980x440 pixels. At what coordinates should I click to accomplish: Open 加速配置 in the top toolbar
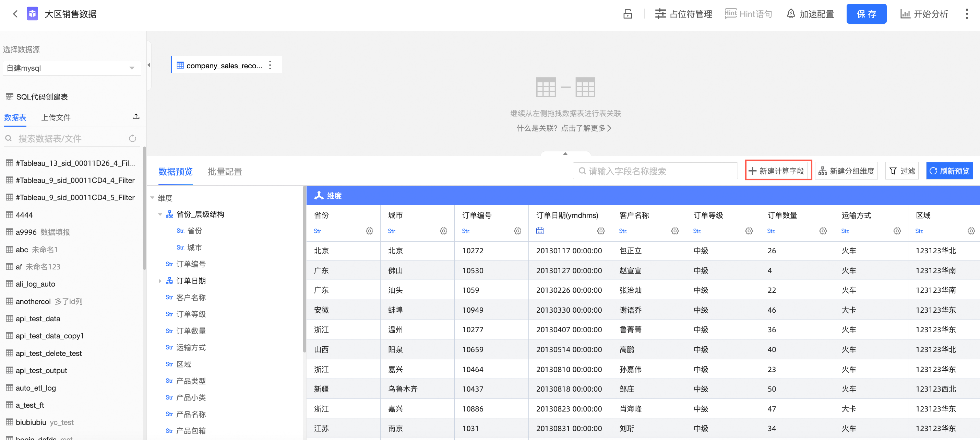(810, 14)
